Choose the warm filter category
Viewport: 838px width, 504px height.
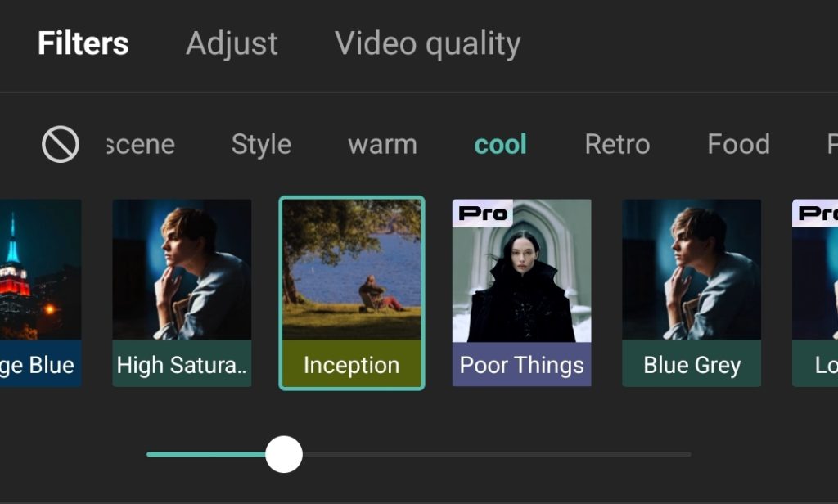click(383, 144)
